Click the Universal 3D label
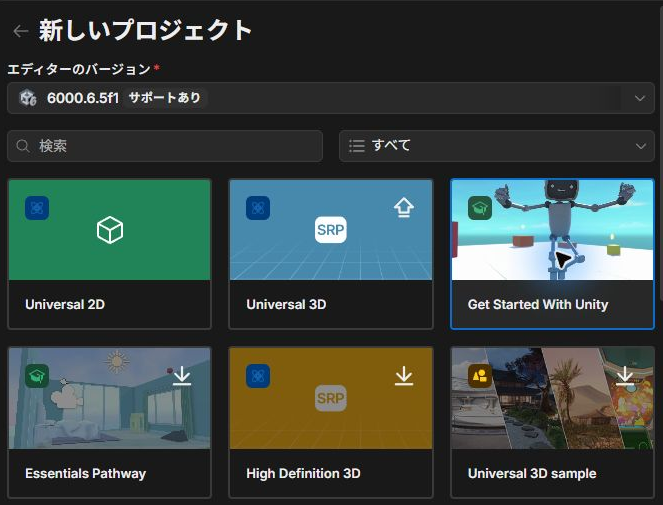This screenshot has height=505, width=663. pyautogui.click(x=286, y=305)
